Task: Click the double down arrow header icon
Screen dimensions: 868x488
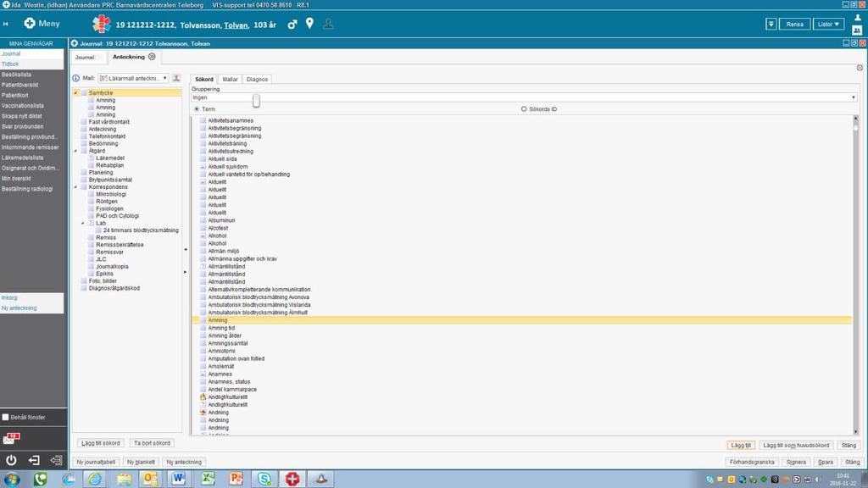Action: [x=771, y=24]
